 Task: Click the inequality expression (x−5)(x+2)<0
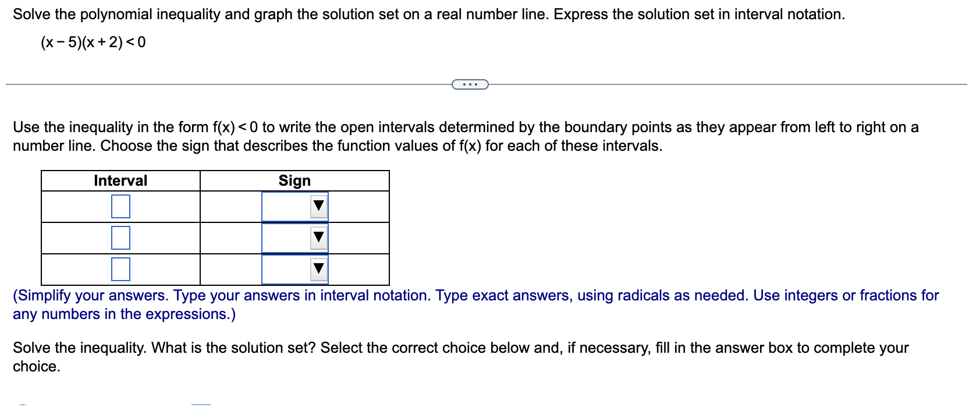pyautogui.click(x=92, y=41)
